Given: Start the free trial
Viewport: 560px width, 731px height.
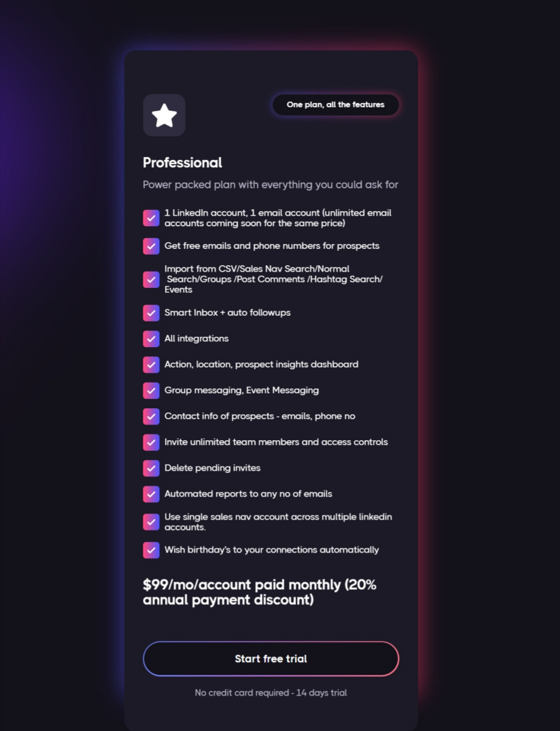Looking at the screenshot, I should pyautogui.click(x=271, y=658).
